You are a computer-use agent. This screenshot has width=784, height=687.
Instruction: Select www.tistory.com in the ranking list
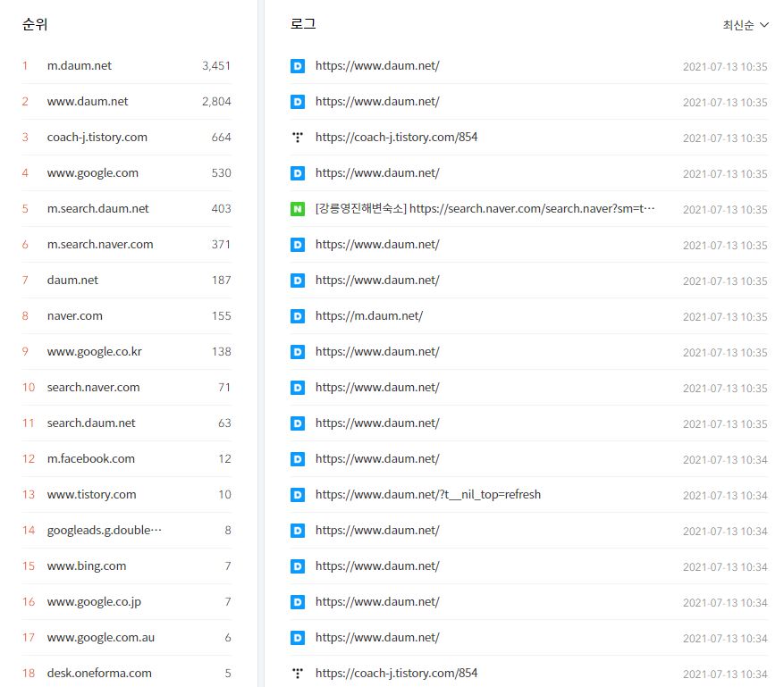click(91, 495)
